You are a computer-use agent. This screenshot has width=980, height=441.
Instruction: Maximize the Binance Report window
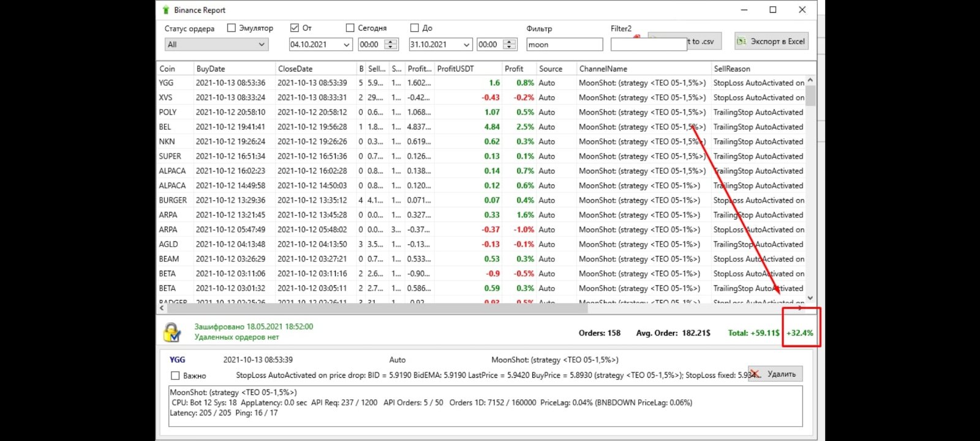pyautogui.click(x=773, y=10)
